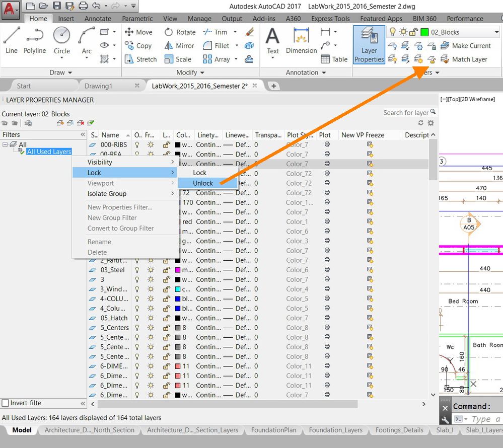Select the Copy tool

click(x=138, y=45)
